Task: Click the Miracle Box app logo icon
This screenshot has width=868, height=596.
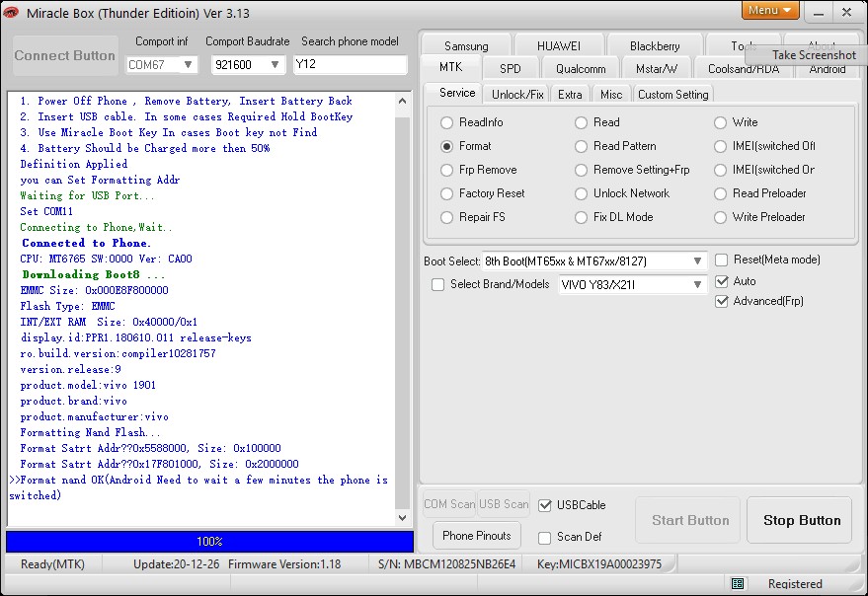Action: (11, 12)
